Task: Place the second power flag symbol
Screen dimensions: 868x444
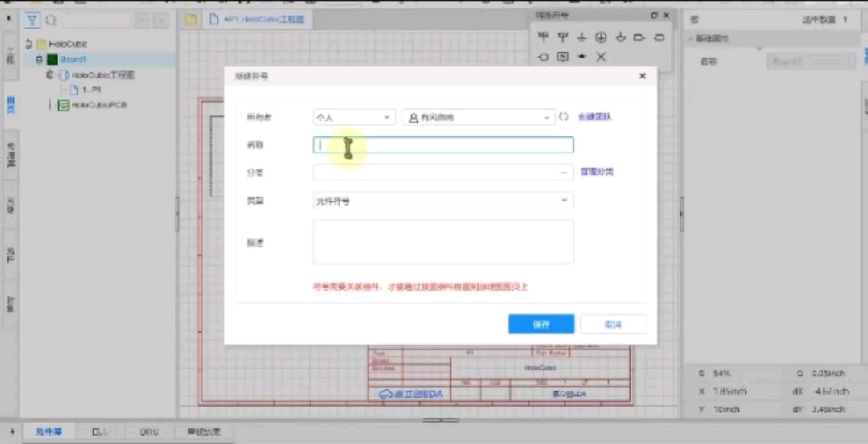Action: (563, 37)
